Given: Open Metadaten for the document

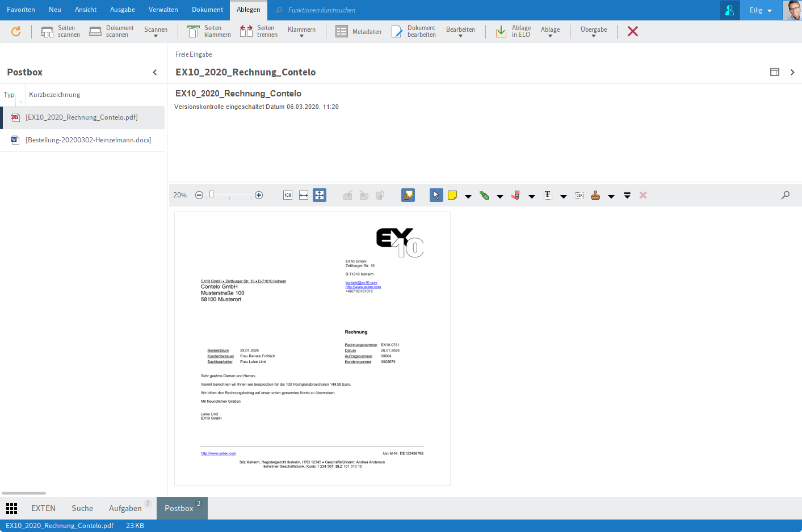Looking at the screenshot, I should click(x=358, y=32).
